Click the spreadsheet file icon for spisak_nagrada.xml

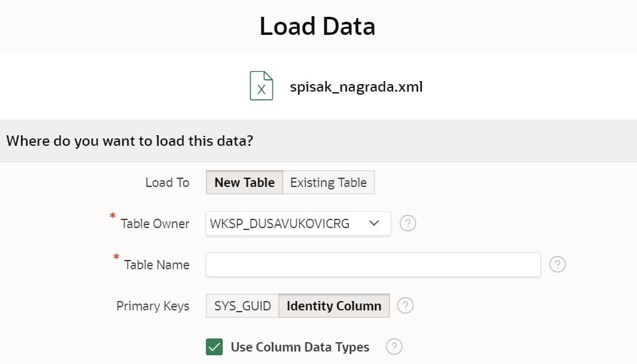(261, 85)
